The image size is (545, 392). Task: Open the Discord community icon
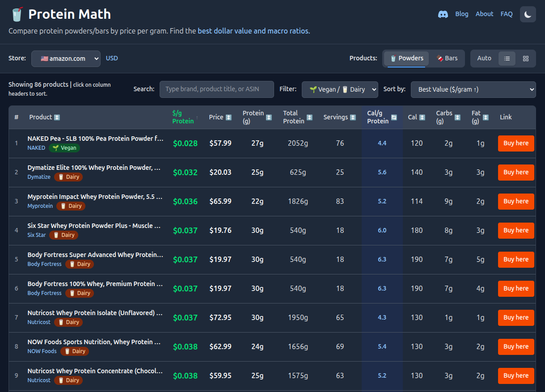(443, 14)
